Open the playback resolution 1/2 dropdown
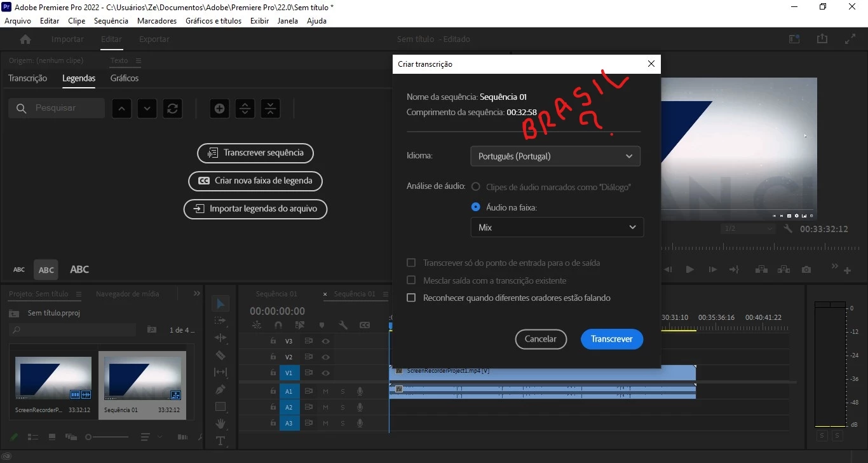 click(x=749, y=229)
